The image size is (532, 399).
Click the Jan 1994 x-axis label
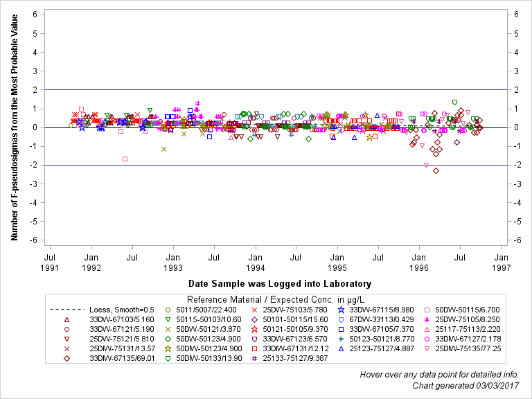(x=256, y=263)
